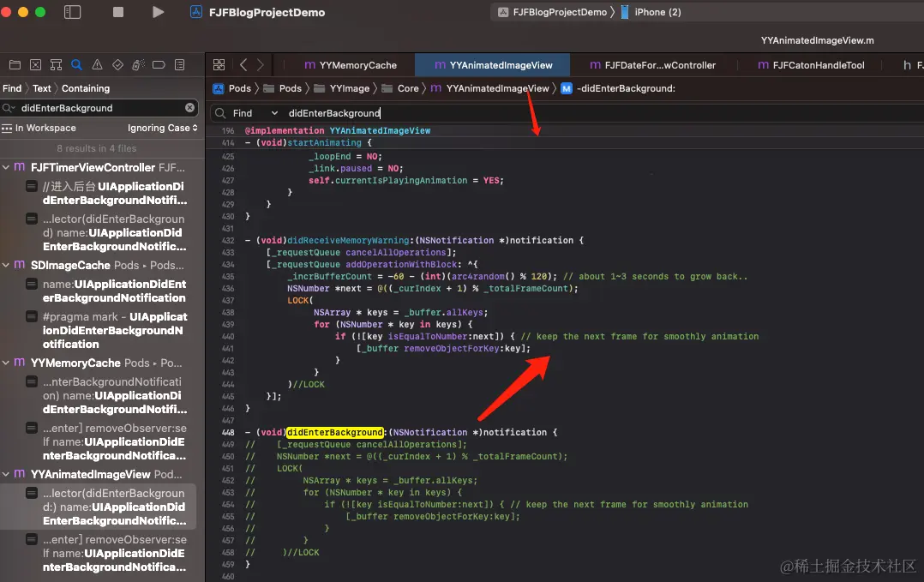Viewport: 924px width, 582px height.
Task: Open the navigator search options magnifier
Action: click(x=9, y=108)
